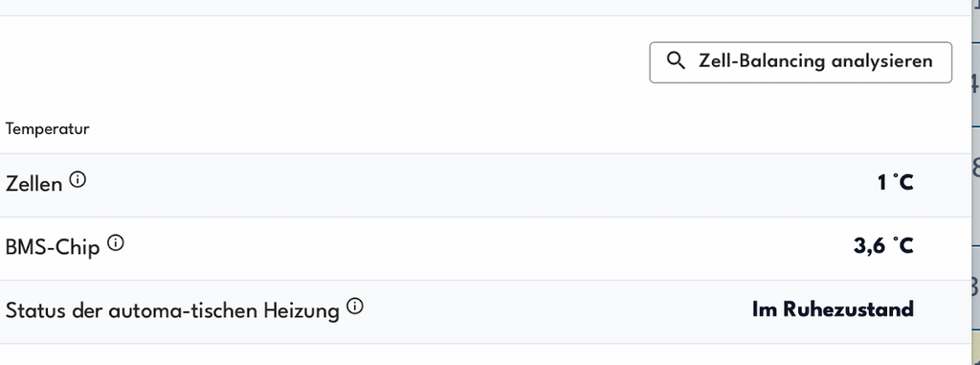980x365 pixels.
Task: Click the blank area left of the balancing button
Action: coord(324,62)
